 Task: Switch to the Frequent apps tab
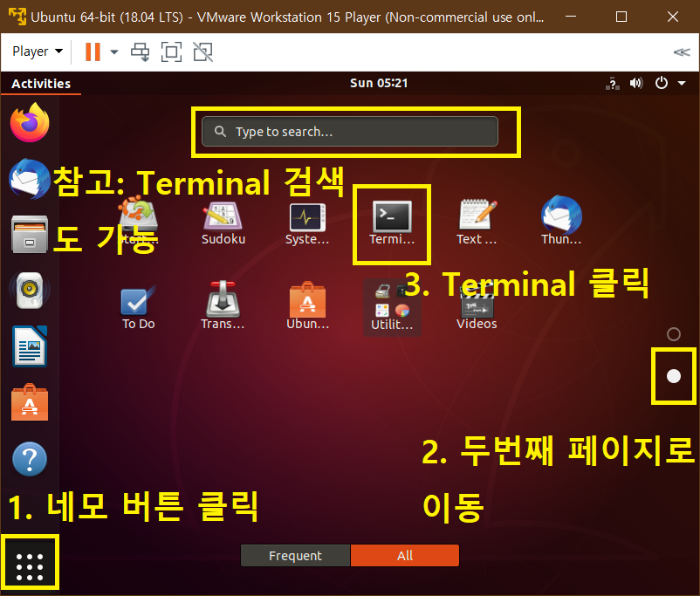pos(296,555)
